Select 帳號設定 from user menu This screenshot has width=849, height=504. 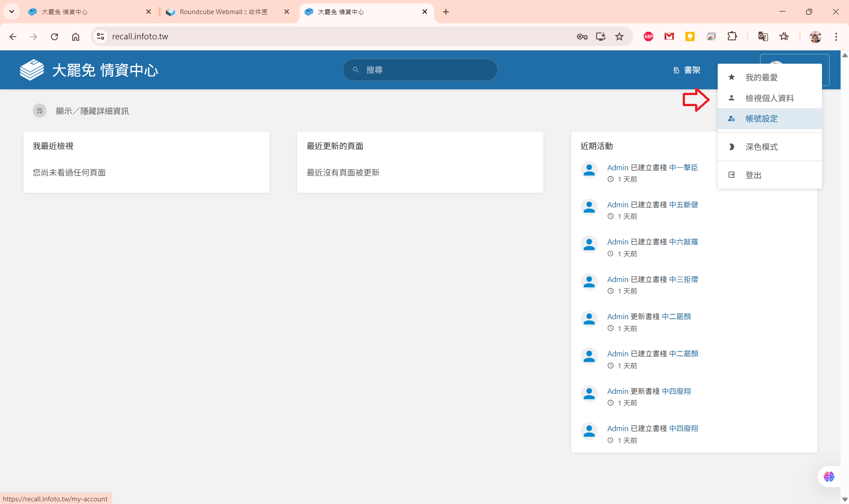point(761,118)
